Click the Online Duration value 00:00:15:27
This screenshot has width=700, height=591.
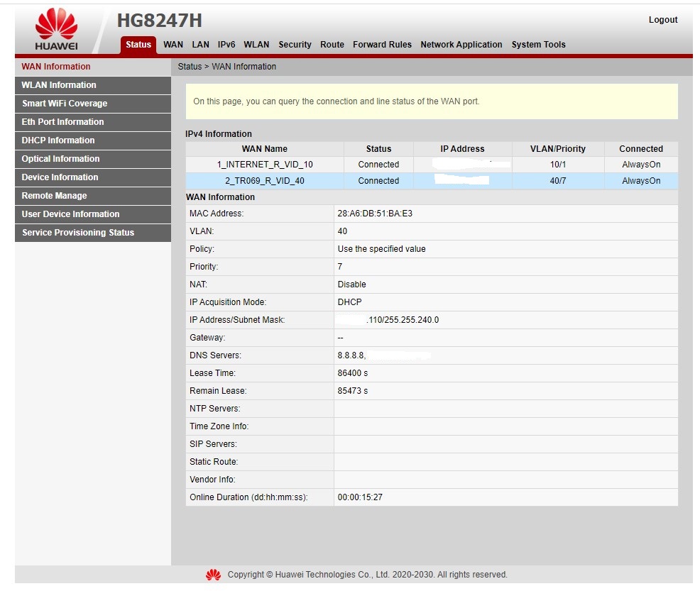pos(360,497)
